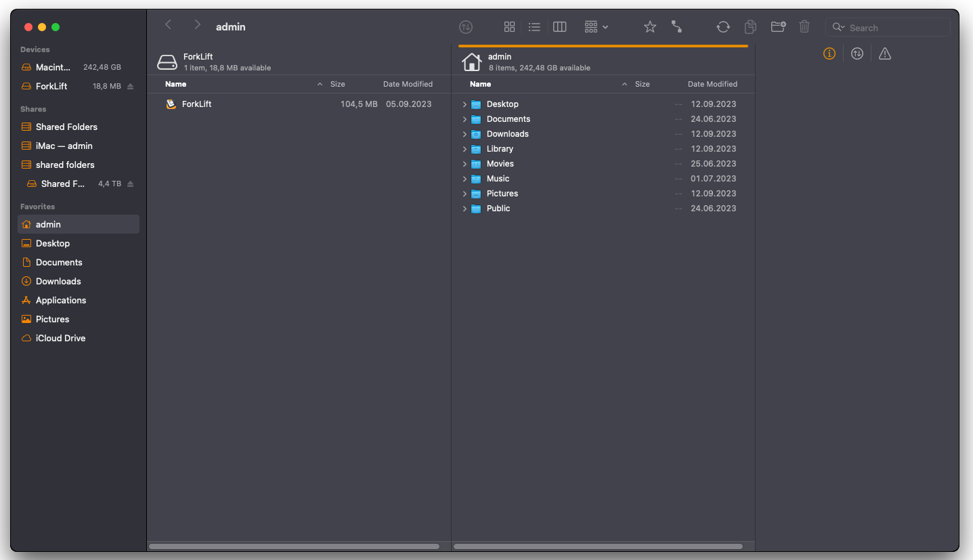Sort left pane by Size column
Viewport: 973px width, 560px height.
[338, 84]
